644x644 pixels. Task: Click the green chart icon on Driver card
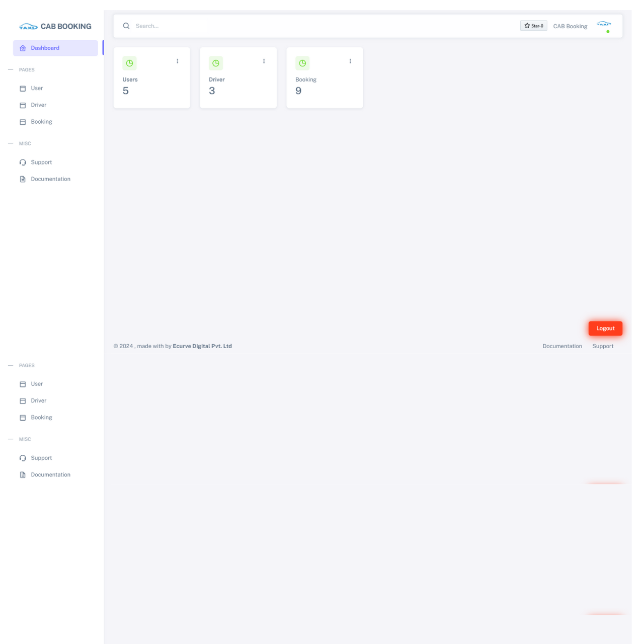coord(216,63)
